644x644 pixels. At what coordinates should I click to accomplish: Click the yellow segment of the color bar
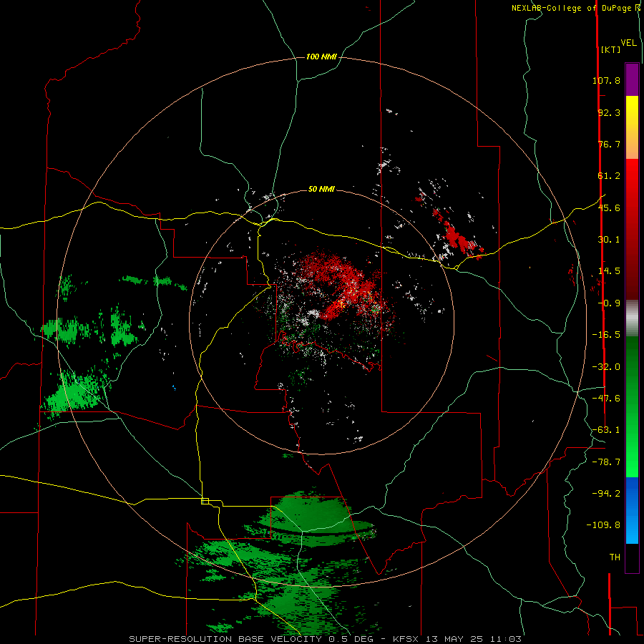632,112
